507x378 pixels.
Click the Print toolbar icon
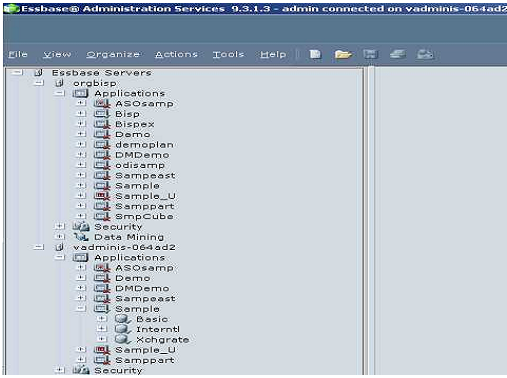[398, 54]
